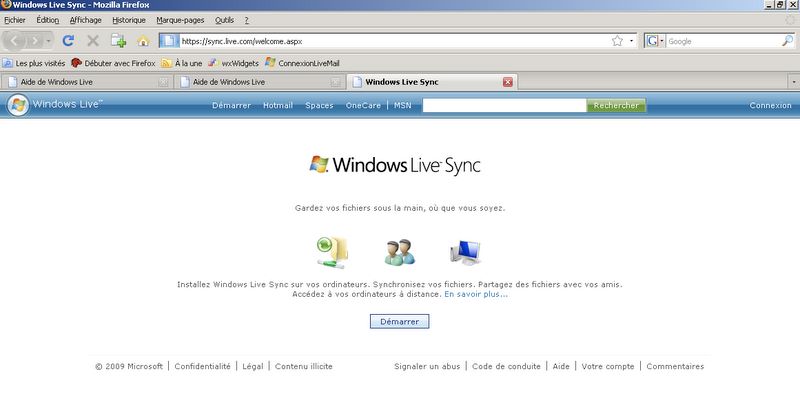Open the ConnexionLiveMail bookmark

[x=302, y=63]
